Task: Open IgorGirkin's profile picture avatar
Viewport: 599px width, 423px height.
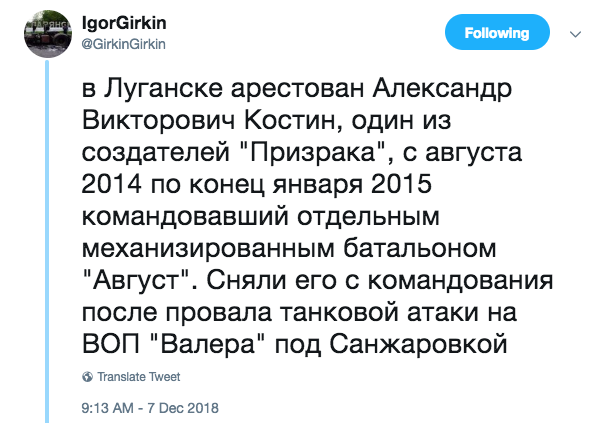Action: pos(48,34)
